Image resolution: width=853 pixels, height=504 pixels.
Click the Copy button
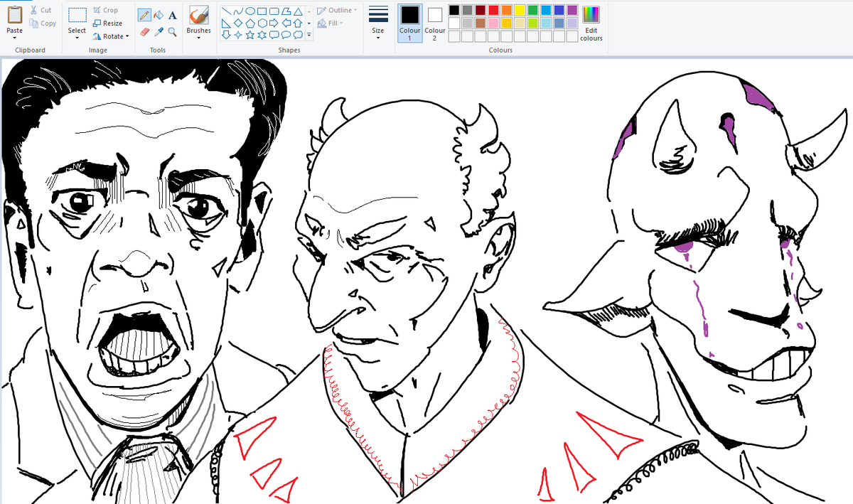(x=43, y=23)
